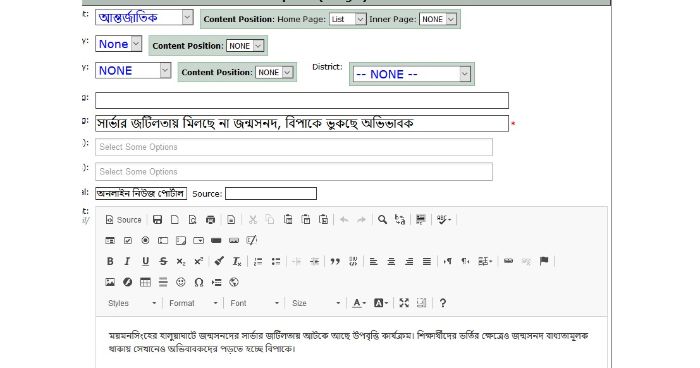700x368 pixels.
Task: Insert a radio button form element
Action: (x=145, y=241)
